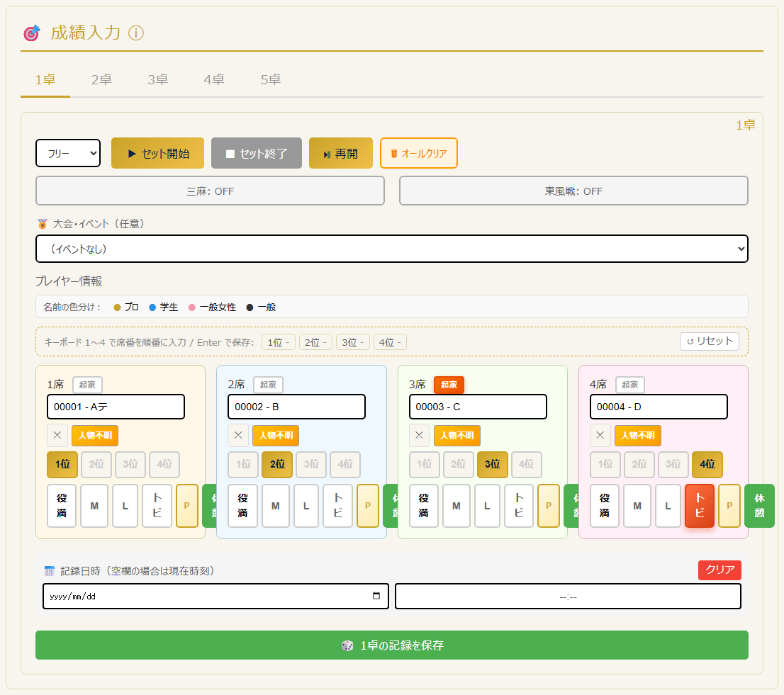Screen dimensions: 784x695
Task: Toggle the active トビ button in 4席
Action: point(700,506)
